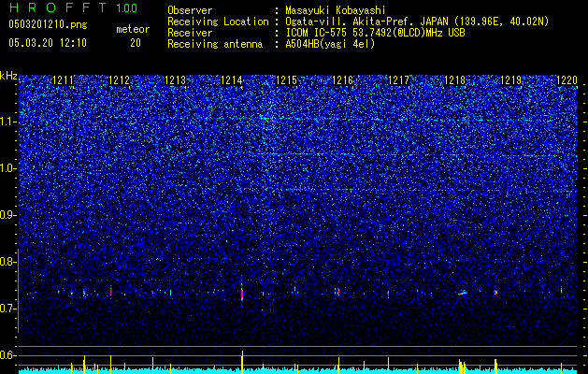Click the strong red meteor echo at 1214
The width and height of the screenshot is (588, 374).
pos(242,295)
